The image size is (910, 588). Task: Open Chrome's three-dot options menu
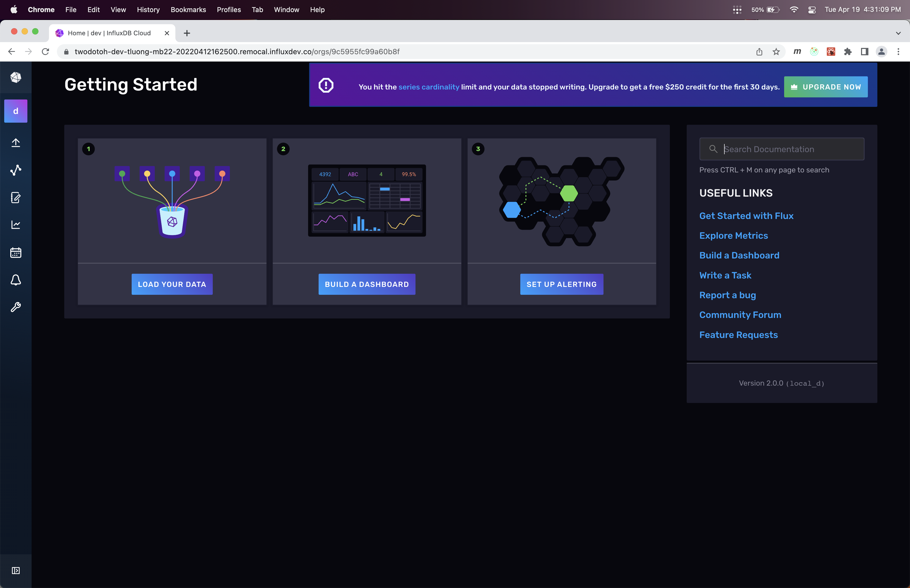tap(898, 52)
